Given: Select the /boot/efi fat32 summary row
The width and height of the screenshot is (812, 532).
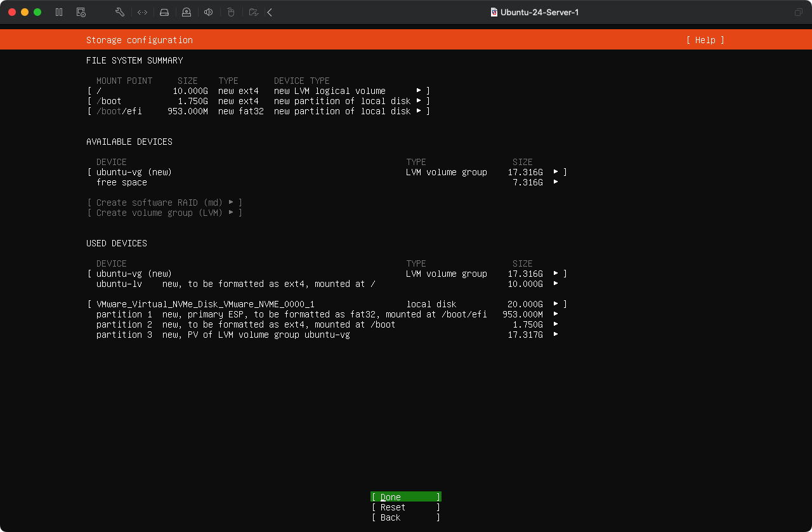Looking at the screenshot, I should point(259,111).
